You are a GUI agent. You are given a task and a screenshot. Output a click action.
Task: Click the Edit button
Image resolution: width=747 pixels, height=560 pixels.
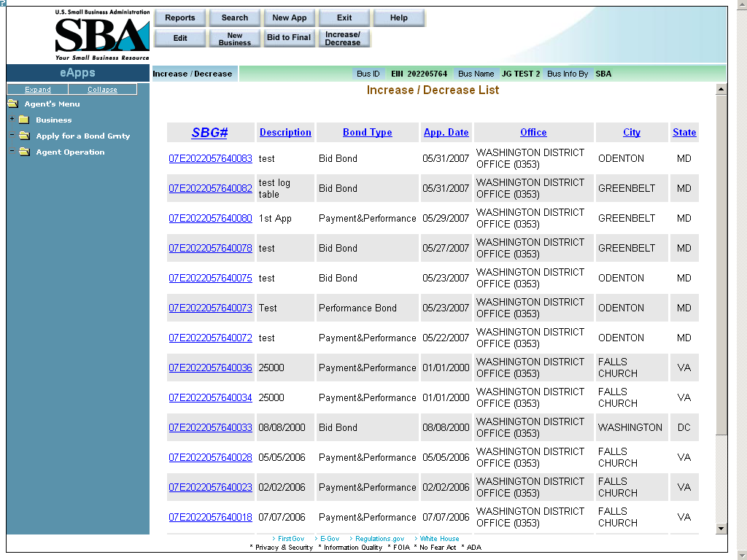(x=180, y=38)
